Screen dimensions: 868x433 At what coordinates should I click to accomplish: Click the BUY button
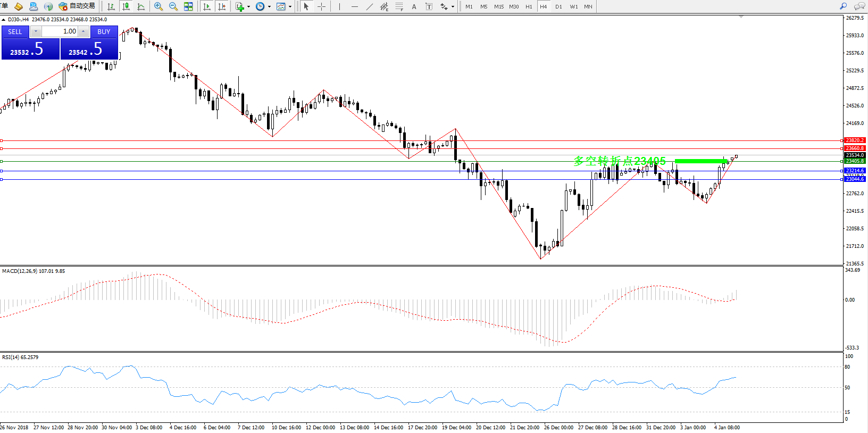coord(104,32)
